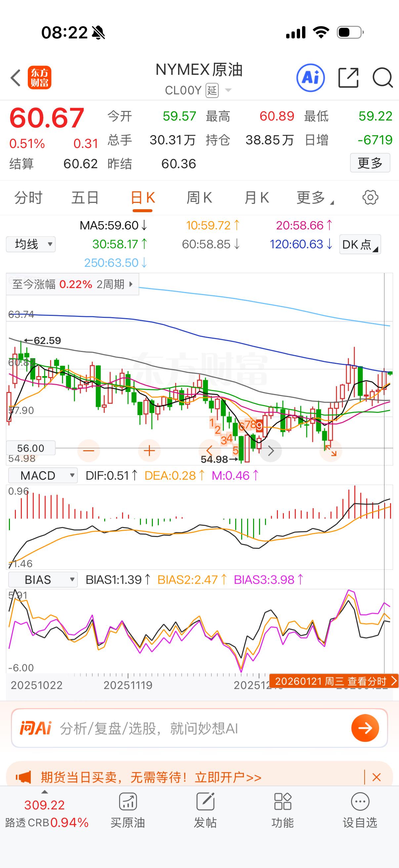Screen dimensions: 399x868
Task: Tap 设自选 ellipsis icon
Action: [360, 801]
